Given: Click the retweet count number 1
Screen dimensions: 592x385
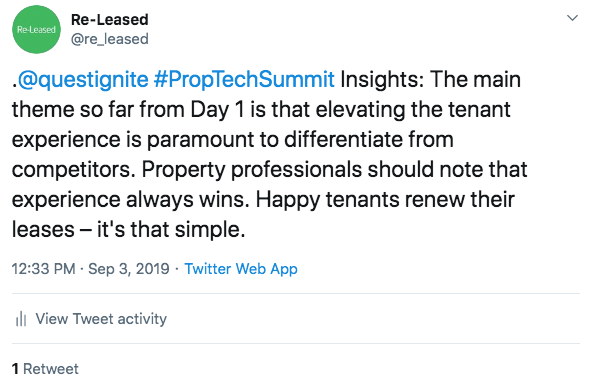Looking at the screenshot, I should point(15,369).
